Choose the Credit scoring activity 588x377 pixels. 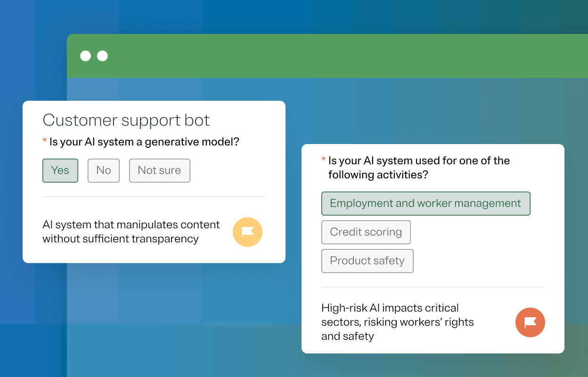tap(366, 232)
